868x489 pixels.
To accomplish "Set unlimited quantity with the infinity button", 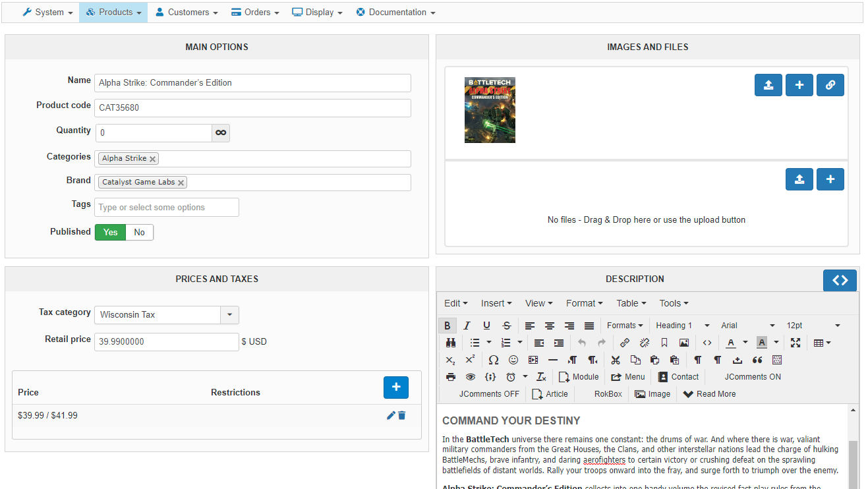I will tap(221, 133).
